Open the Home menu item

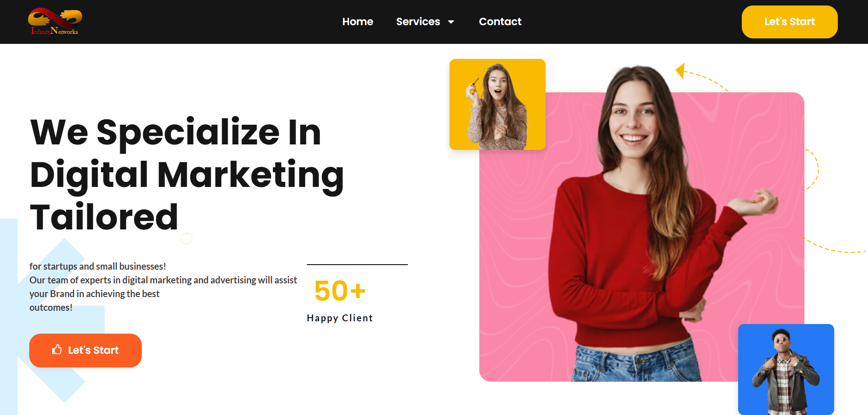(358, 21)
